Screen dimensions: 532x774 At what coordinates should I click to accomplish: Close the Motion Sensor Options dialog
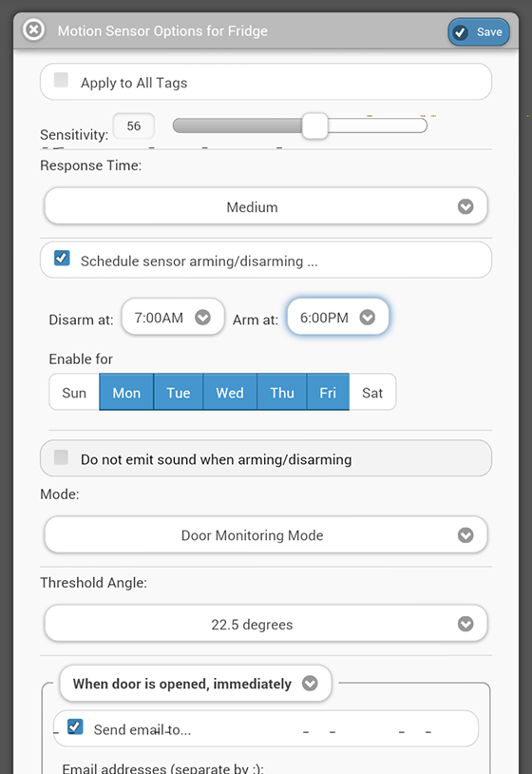(x=33, y=30)
